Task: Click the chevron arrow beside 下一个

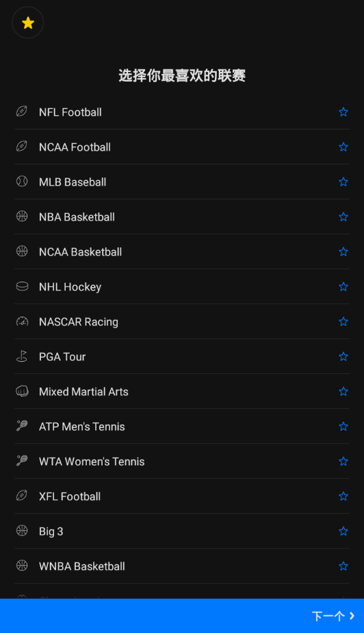Action: 352,616
